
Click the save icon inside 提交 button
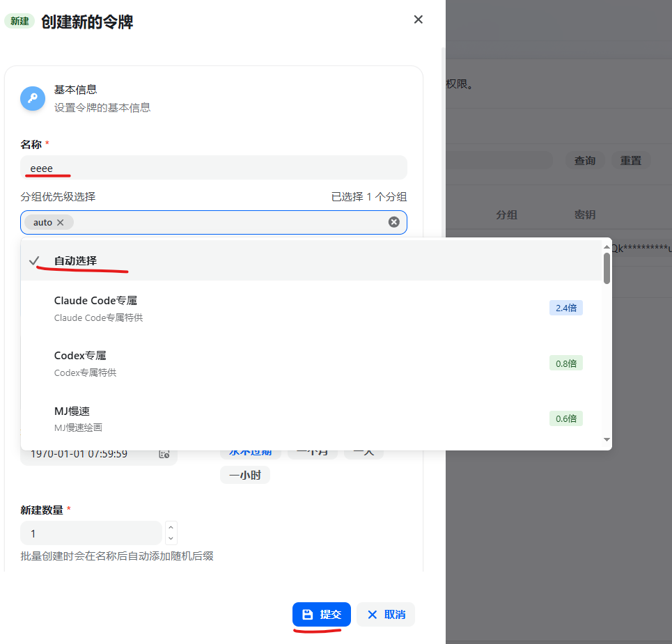pos(306,615)
